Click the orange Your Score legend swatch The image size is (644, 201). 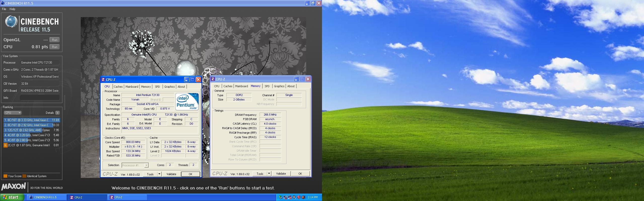tap(5, 176)
